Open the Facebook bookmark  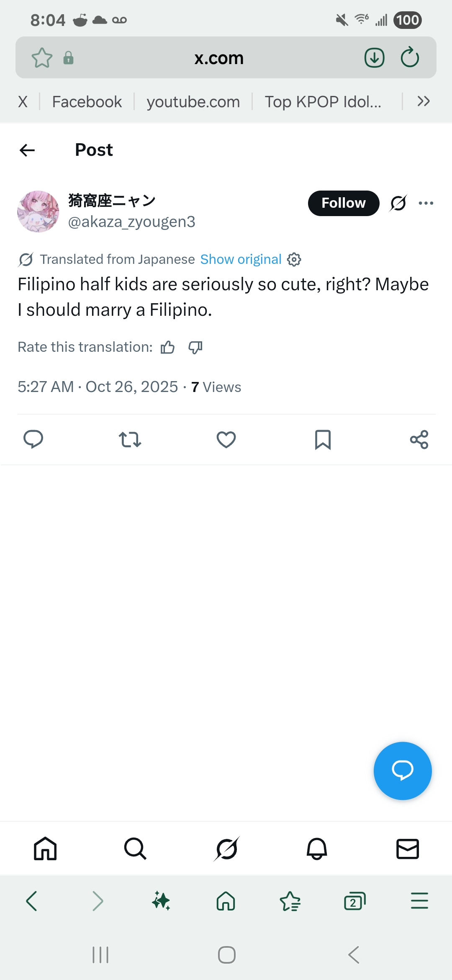87,102
